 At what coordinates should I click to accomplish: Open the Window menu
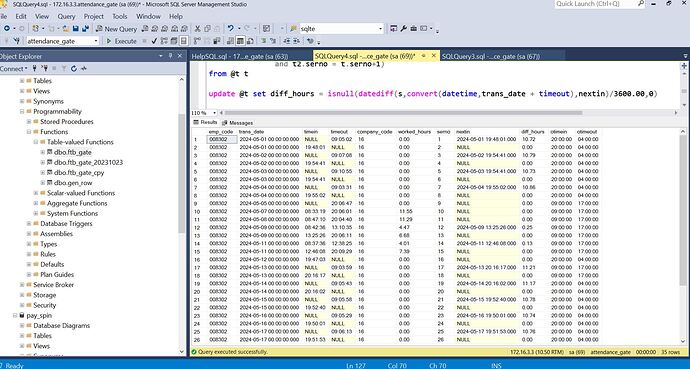148,16
